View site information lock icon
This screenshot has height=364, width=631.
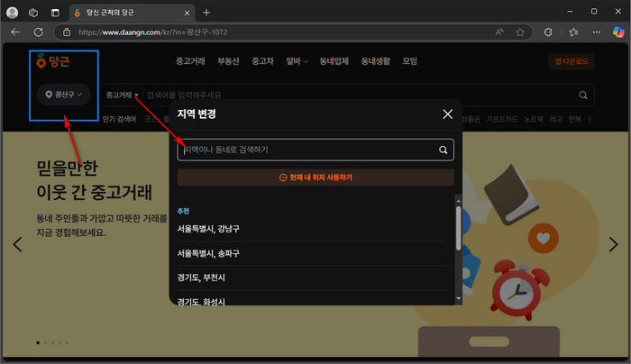(67, 32)
